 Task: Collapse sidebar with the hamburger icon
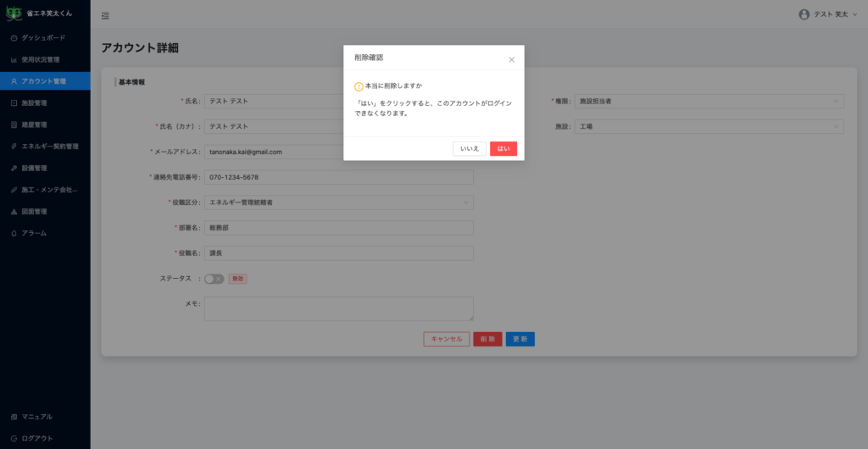click(105, 15)
